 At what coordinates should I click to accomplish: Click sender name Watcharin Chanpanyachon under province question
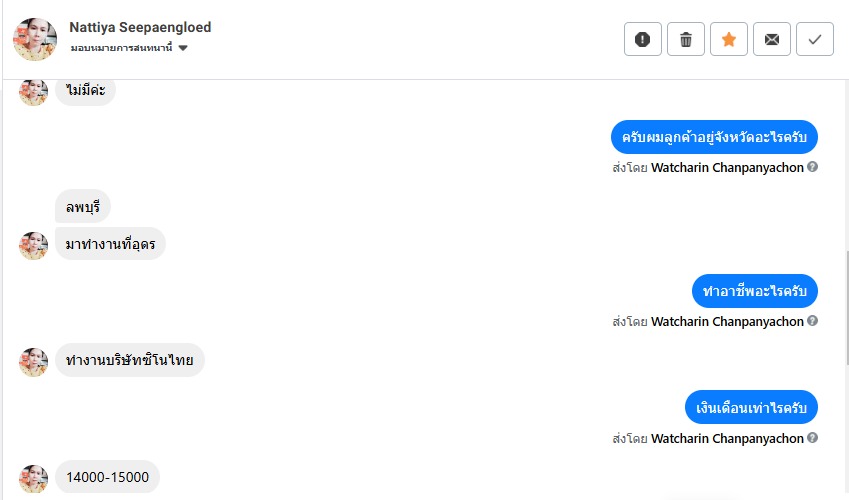(x=727, y=167)
